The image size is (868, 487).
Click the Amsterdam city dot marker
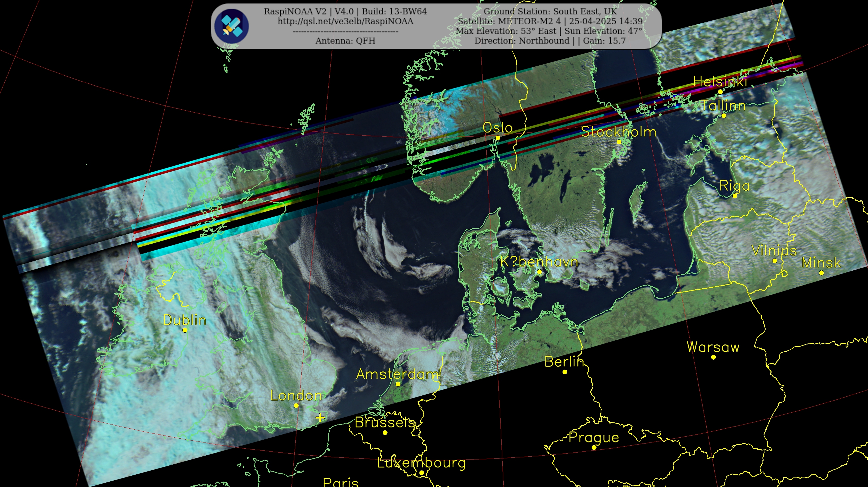click(398, 384)
